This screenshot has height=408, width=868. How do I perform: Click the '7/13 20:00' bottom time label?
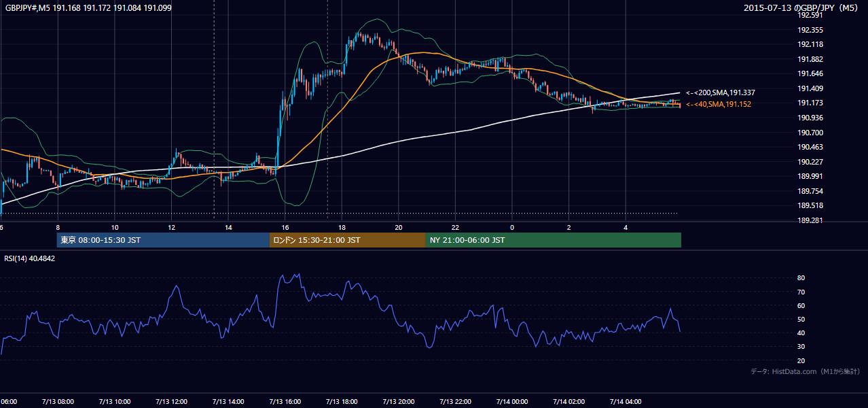point(399,401)
